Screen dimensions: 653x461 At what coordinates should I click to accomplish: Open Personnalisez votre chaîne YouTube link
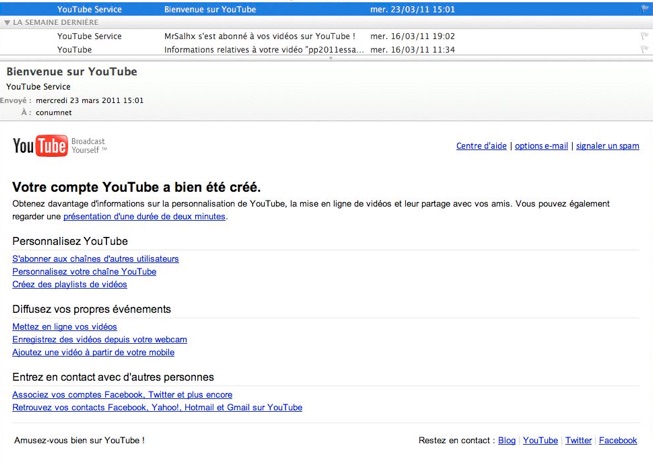pyautogui.click(x=84, y=272)
